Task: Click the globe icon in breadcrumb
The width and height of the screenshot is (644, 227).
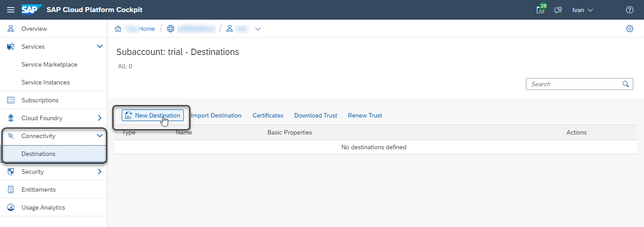Action: pos(170,29)
